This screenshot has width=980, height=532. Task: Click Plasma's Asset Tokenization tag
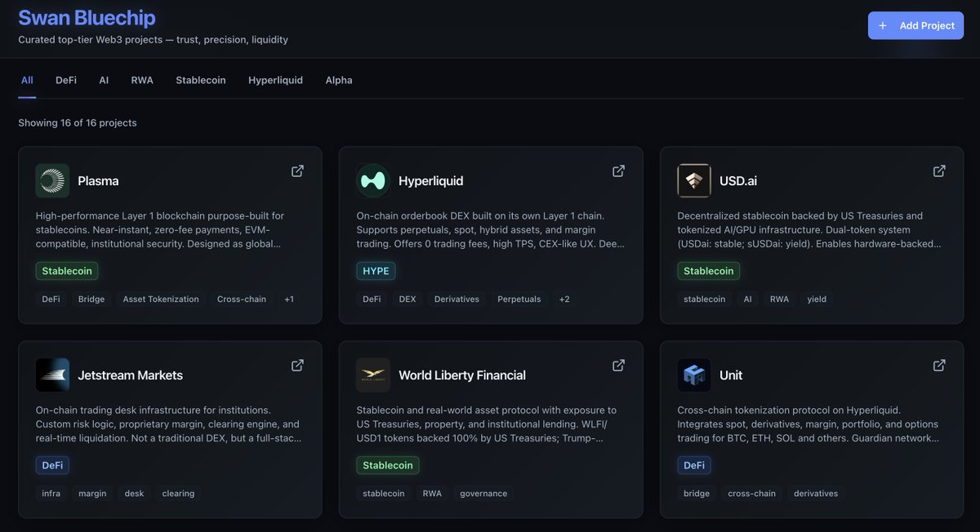[161, 299]
